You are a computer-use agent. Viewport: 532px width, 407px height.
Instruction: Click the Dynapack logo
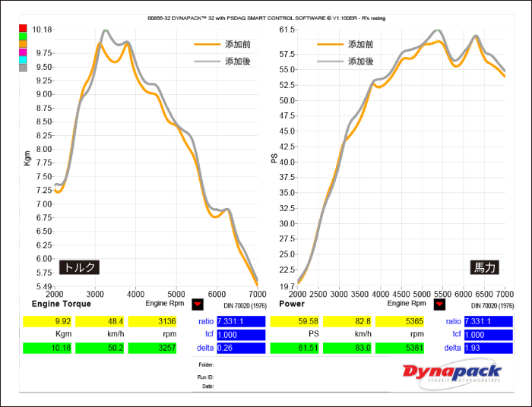451,374
